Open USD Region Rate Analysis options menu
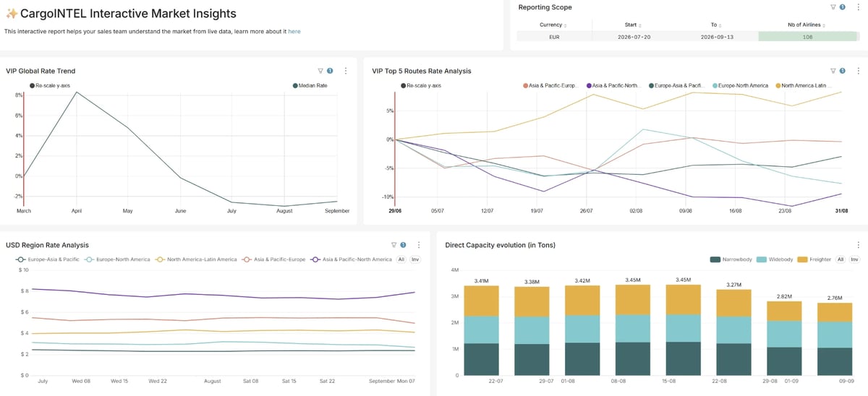Image resolution: width=868 pixels, height=396 pixels. click(x=419, y=245)
